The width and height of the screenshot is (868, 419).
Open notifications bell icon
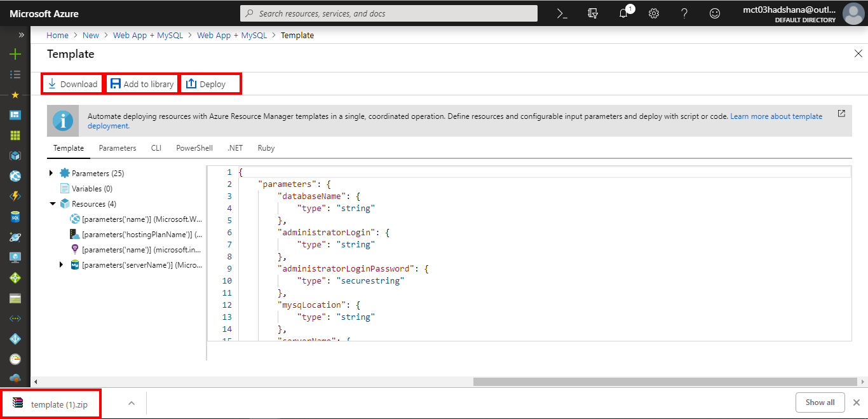coord(624,13)
